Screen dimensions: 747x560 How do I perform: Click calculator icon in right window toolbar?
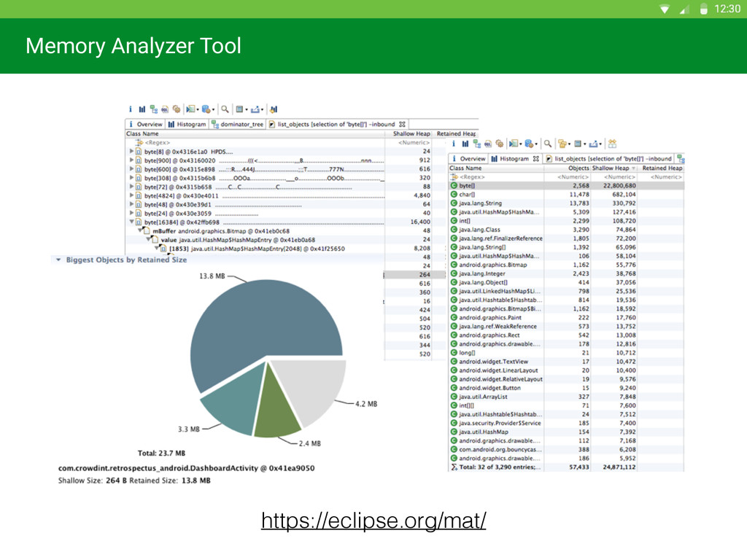578,144
